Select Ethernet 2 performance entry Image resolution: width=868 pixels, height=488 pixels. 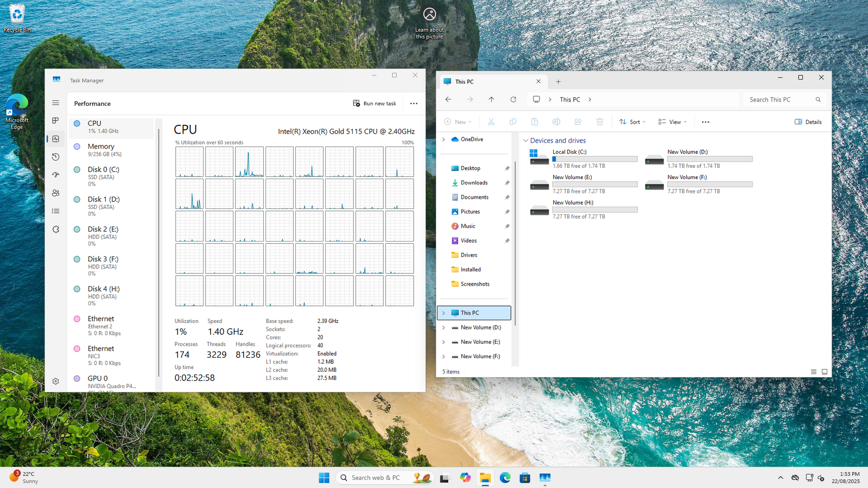[111, 326]
